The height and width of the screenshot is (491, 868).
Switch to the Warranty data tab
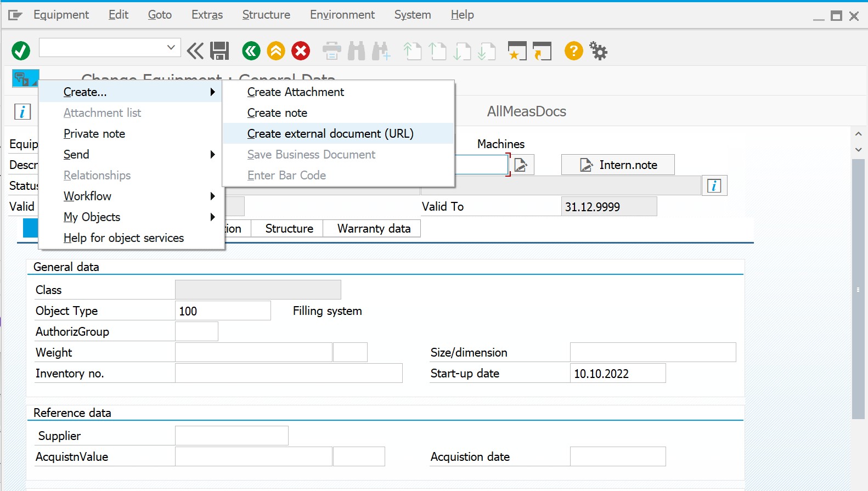pos(374,229)
